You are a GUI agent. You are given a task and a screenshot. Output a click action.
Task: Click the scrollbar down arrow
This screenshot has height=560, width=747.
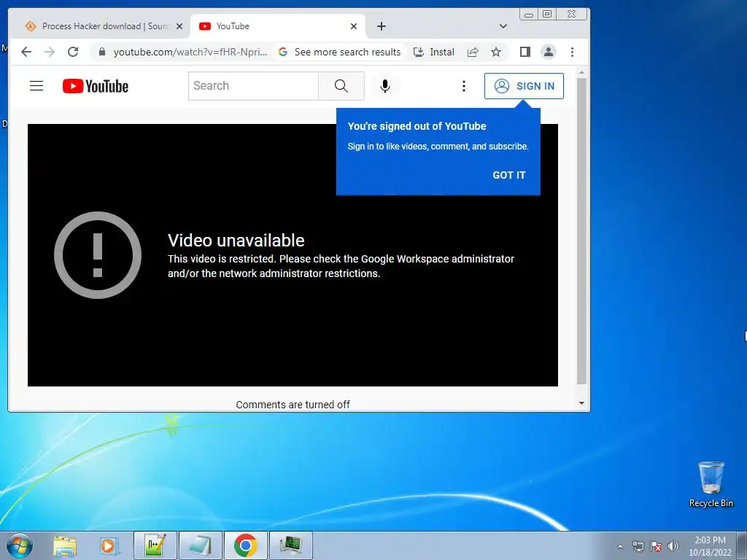pos(581,403)
